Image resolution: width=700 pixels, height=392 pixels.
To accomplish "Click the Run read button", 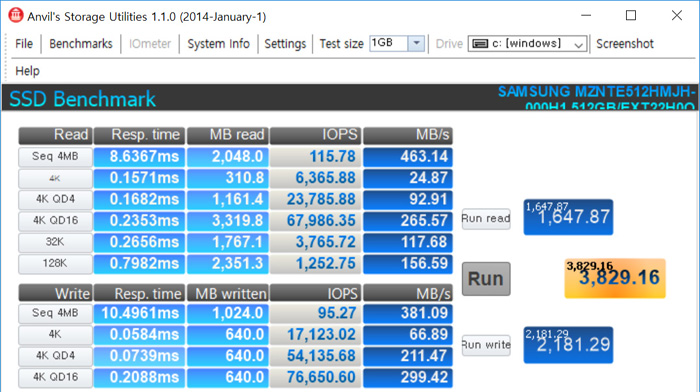I will [486, 219].
